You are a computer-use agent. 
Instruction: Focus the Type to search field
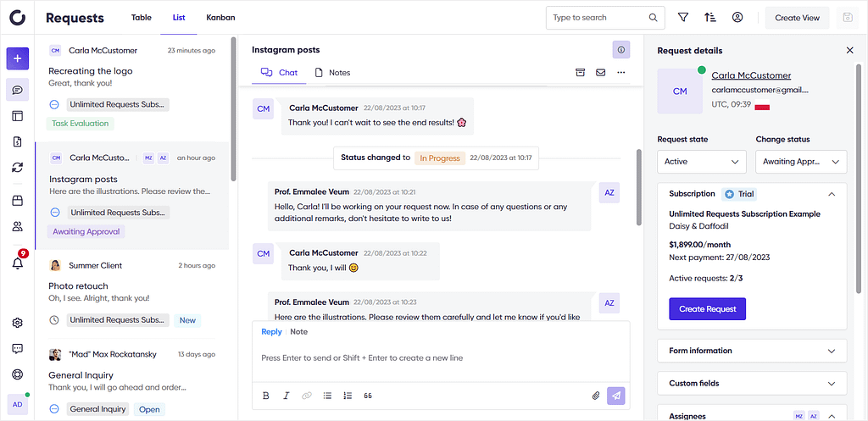click(605, 18)
